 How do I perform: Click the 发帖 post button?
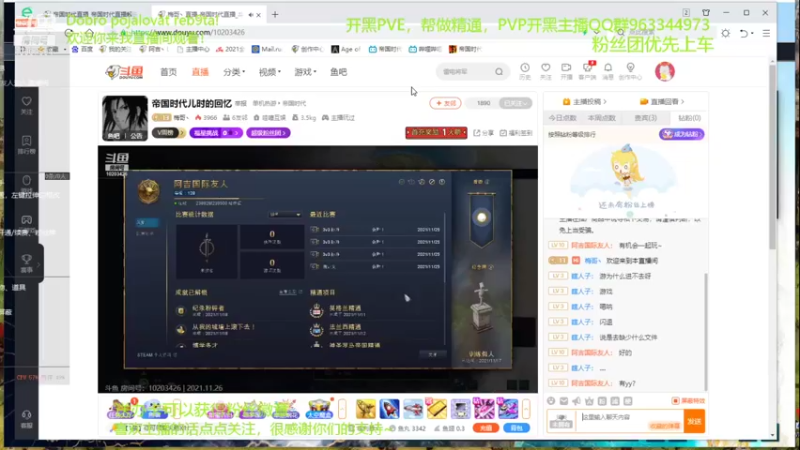click(445, 103)
